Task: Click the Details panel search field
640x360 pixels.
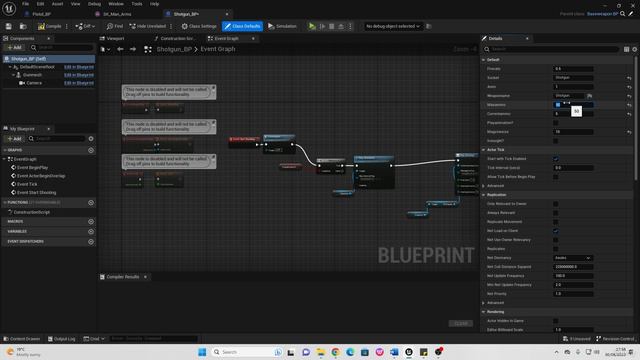Action: [551, 49]
